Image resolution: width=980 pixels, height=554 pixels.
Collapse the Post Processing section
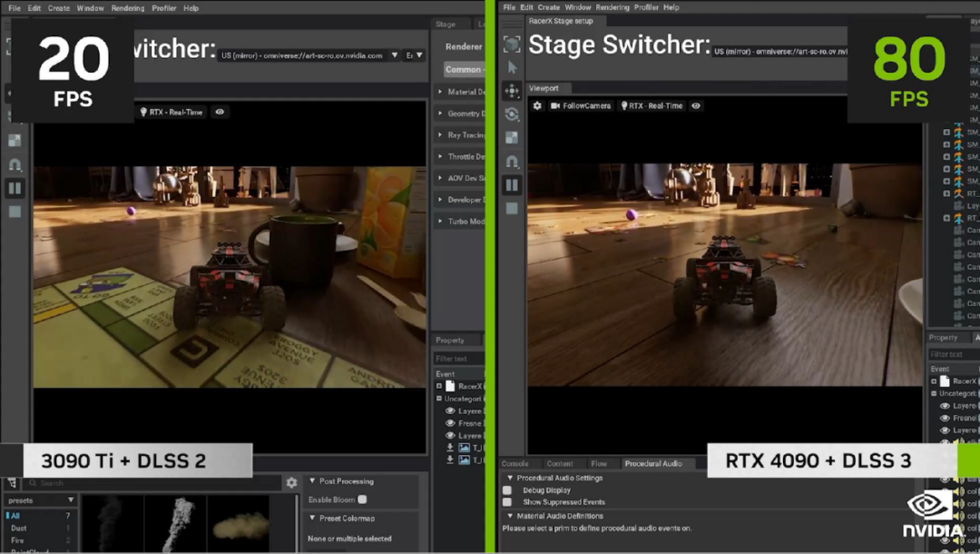[x=312, y=480]
